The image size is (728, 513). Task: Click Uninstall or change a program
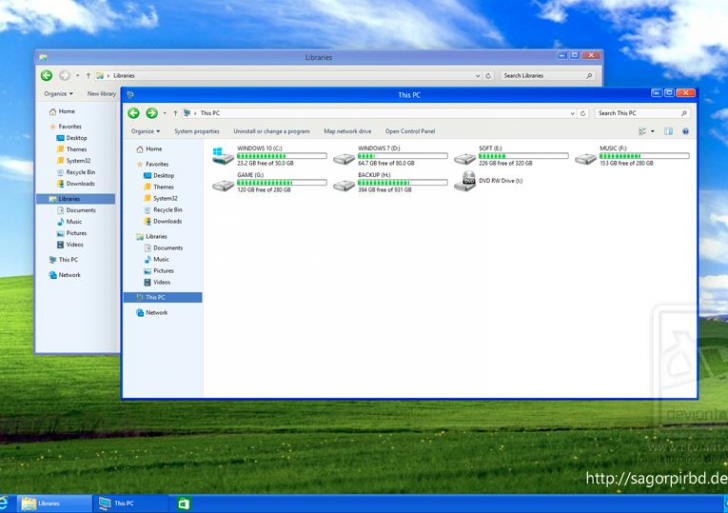click(x=271, y=131)
